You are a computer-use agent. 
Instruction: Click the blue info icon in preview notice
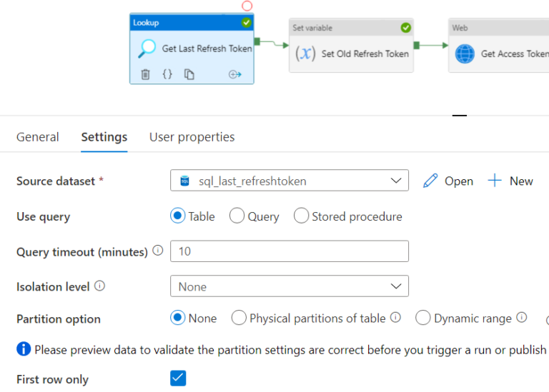24,348
